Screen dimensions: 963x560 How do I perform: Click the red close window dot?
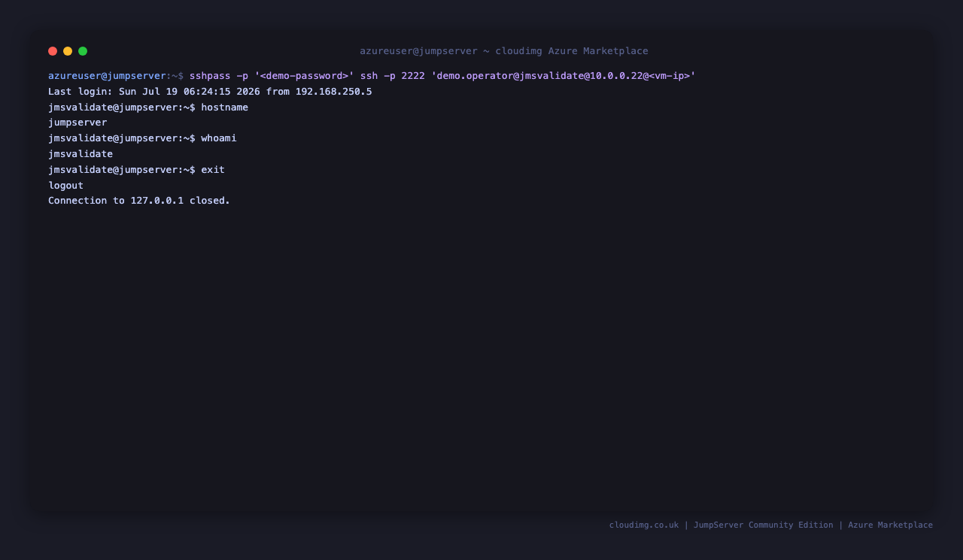[53, 51]
